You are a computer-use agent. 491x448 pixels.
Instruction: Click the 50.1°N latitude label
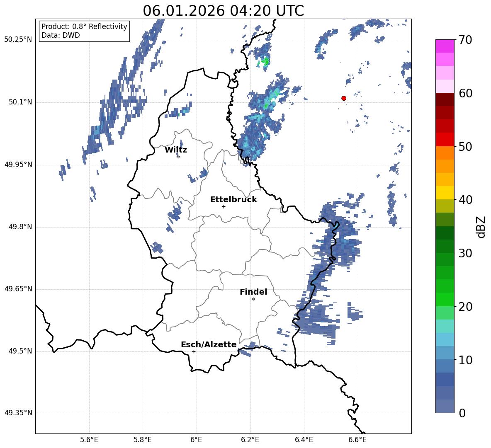click(21, 102)
